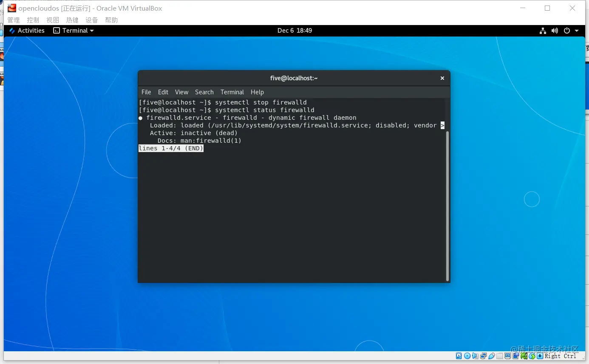Click the keyboard capture arrow indicator
The image size is (589, 364).
[x=540, y=356]
